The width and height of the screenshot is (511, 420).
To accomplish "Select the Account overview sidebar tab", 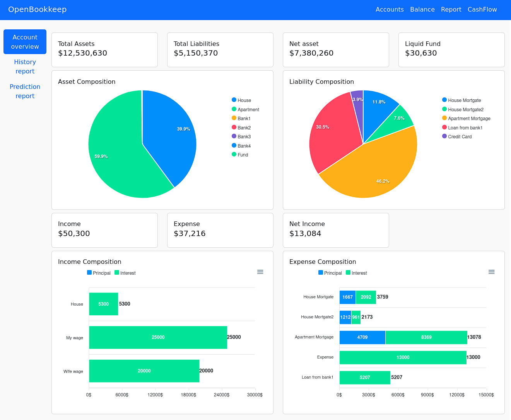I will (25, 42).
